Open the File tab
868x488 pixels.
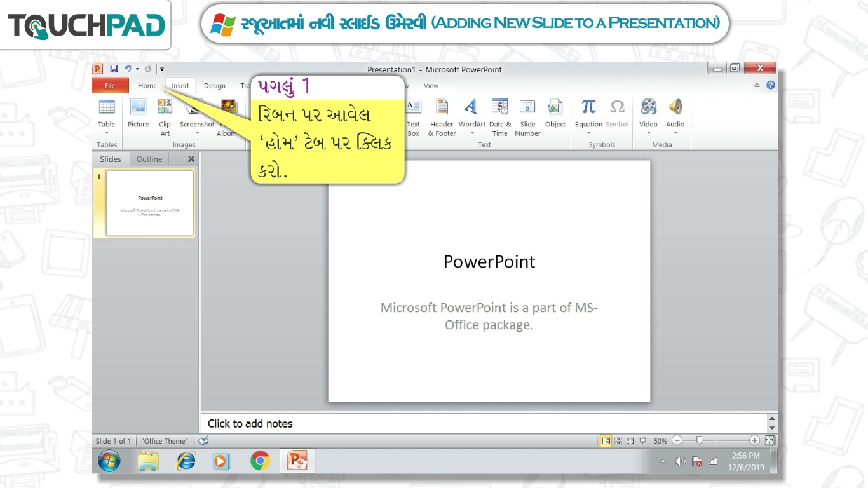pos(110,86)
